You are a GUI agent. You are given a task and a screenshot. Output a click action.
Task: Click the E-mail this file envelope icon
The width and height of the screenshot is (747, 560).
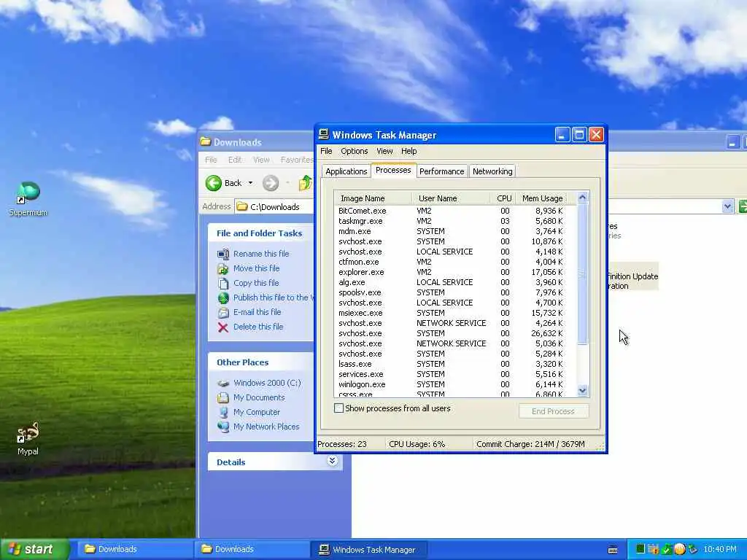[223, 312]
